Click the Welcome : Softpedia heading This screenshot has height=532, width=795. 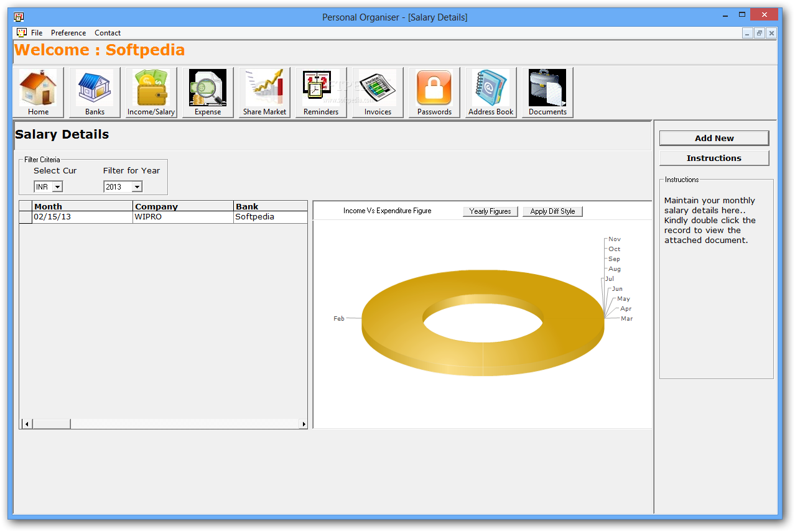pyautogui.click(x=100, y=50)
